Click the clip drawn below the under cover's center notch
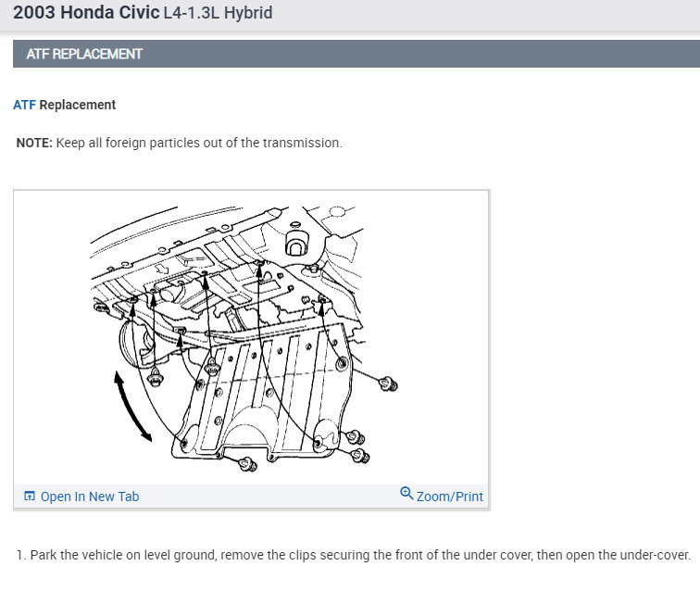 click(248, 464)
